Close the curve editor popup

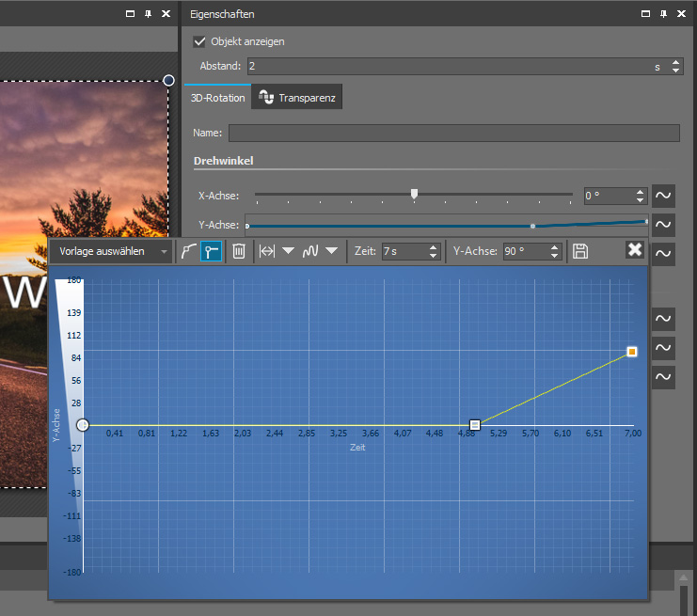click(x=635, y=250)
